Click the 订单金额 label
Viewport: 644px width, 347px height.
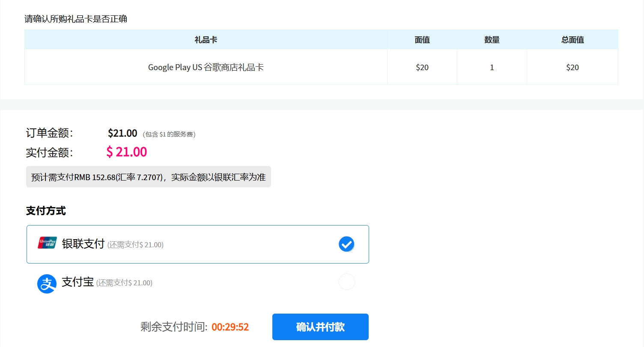50,133
